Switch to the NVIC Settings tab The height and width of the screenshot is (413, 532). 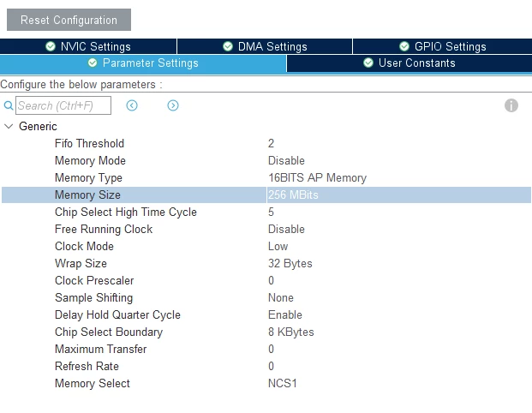(88, 46)
